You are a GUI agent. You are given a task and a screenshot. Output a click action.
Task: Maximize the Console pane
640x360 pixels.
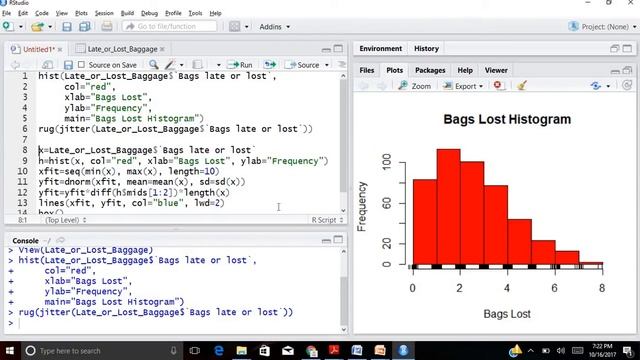point(338,240)
